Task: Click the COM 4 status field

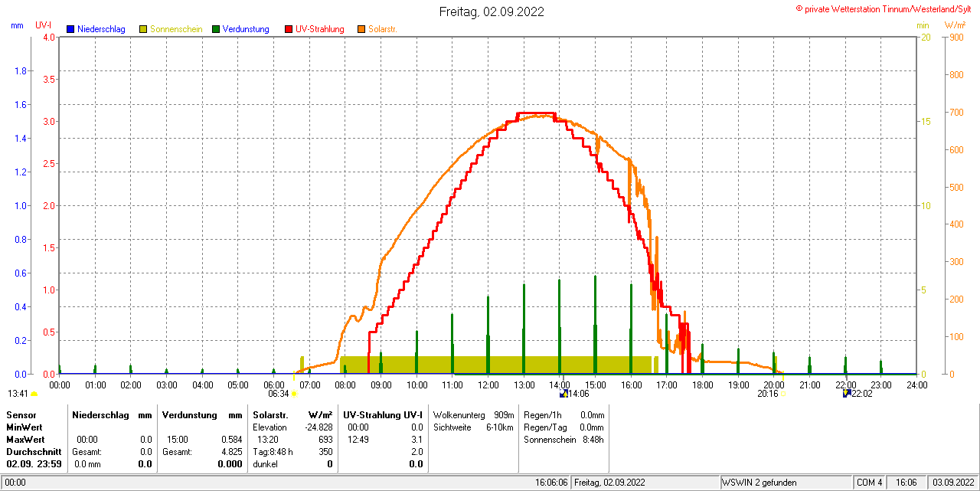Action: tap(870, 483)
